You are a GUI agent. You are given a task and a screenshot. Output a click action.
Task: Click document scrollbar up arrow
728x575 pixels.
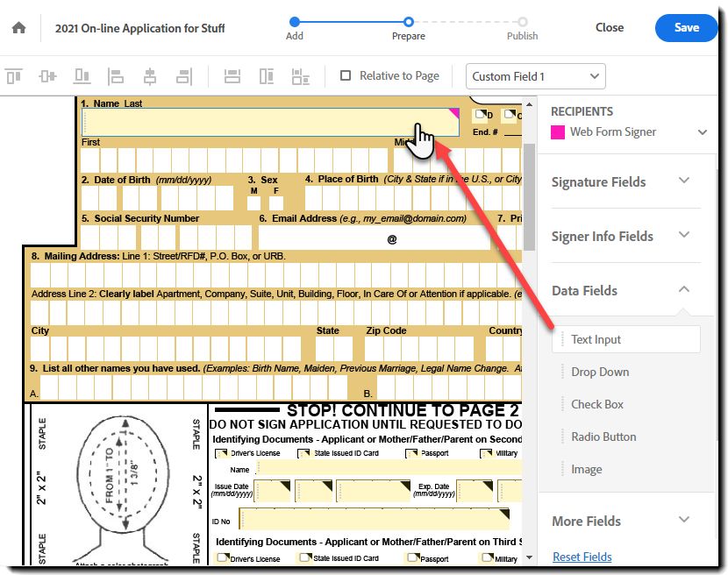tap(529, 104)
